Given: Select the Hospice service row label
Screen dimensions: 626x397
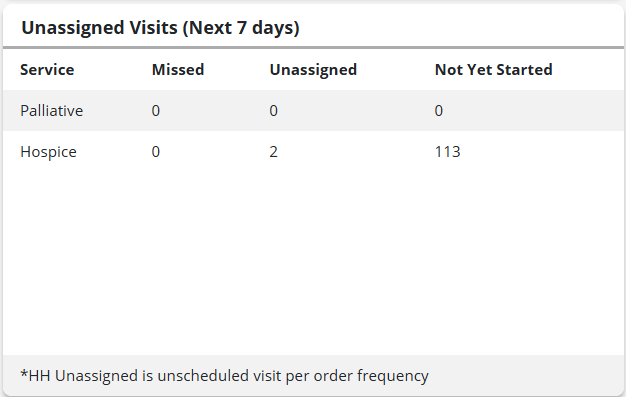Looking at the screenshot, I should pos(48,152).
